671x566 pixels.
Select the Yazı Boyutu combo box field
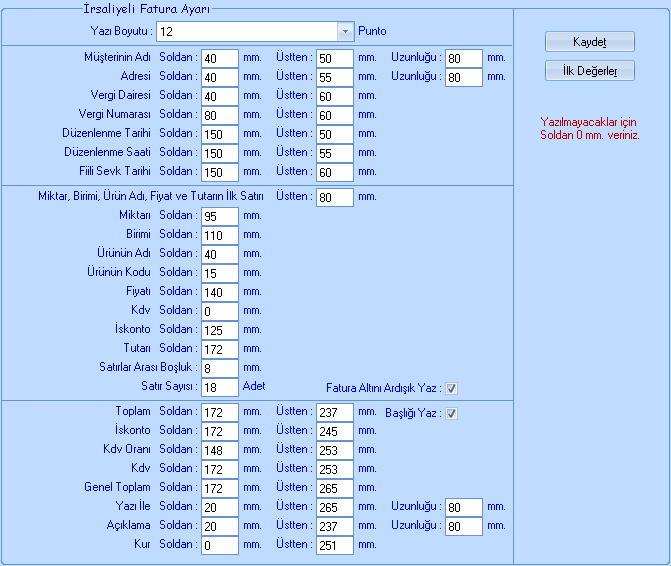[x=255, y=31]
